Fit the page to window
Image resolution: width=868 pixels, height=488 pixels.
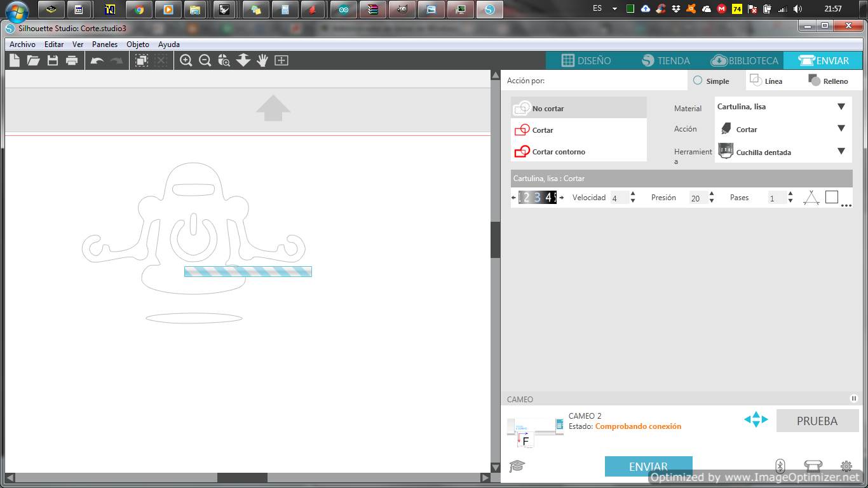point(281,60)
